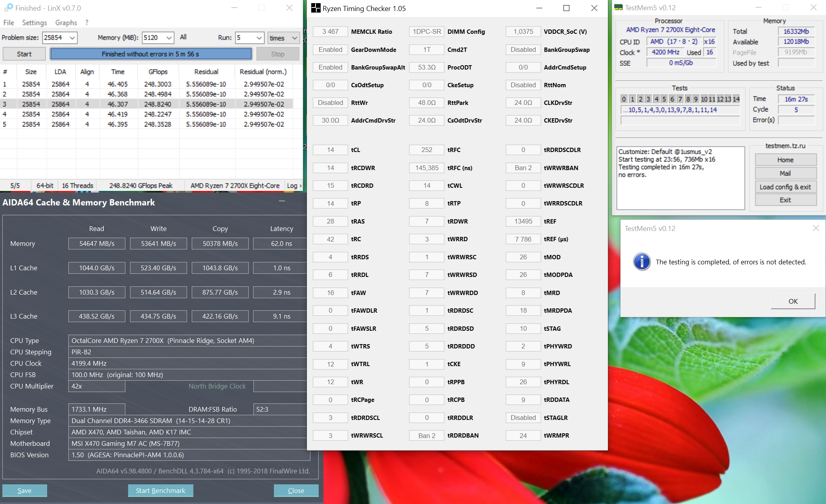Close the TestMem5 completion dialog with X

tap(816, 228)
